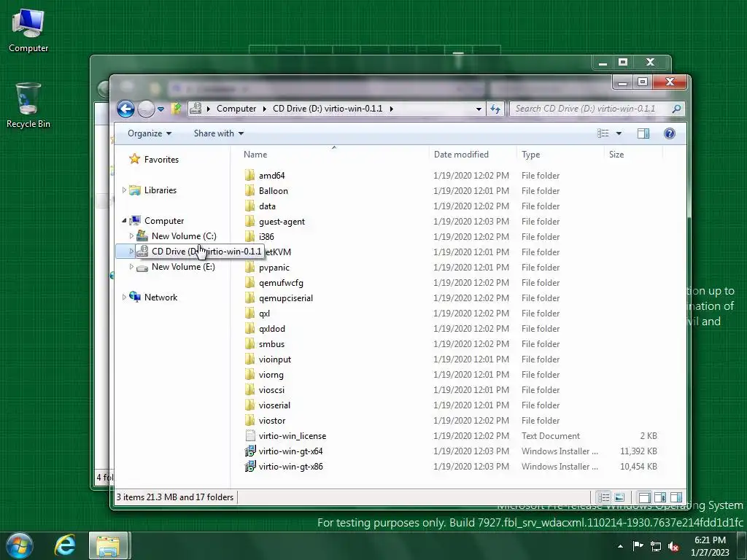Screen dimensions: 747x560
Task: Expand New Volume (E:) tree node
Action: click(131, 267)
